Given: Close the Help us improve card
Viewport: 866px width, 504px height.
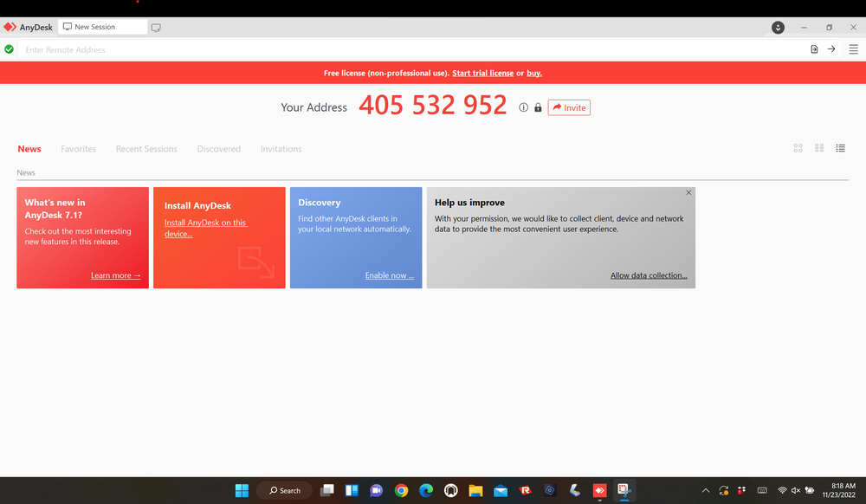Looking at the screenshot, I should coord(688,193).
